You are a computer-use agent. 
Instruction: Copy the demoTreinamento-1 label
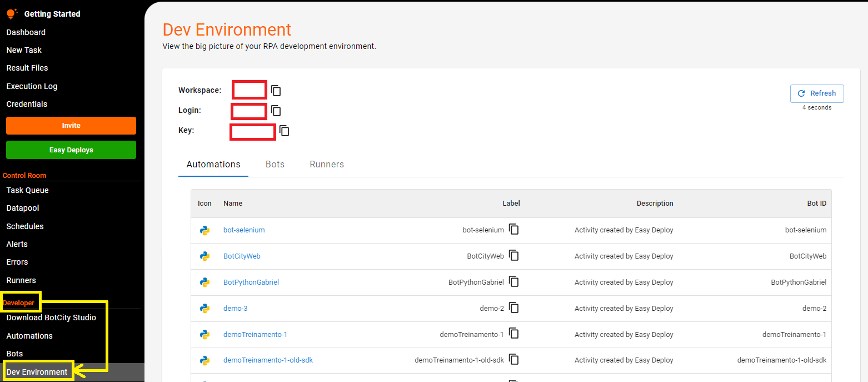coord(514,334)
